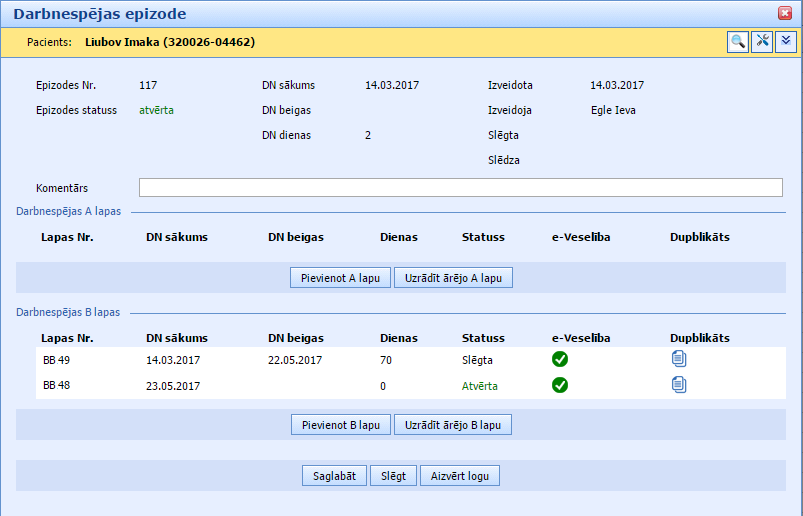Click the Atvērta status of BB 48
The image size is (803, 516).
(x=480, y=386)
